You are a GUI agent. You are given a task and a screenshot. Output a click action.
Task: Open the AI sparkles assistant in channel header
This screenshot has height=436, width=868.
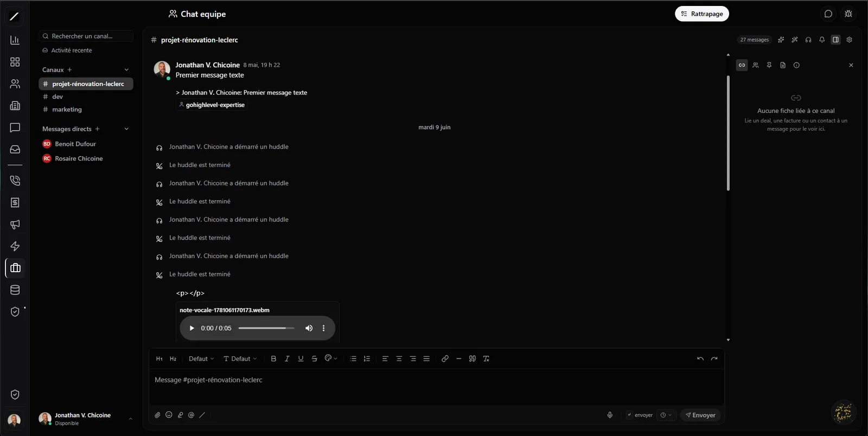point(781,40)
